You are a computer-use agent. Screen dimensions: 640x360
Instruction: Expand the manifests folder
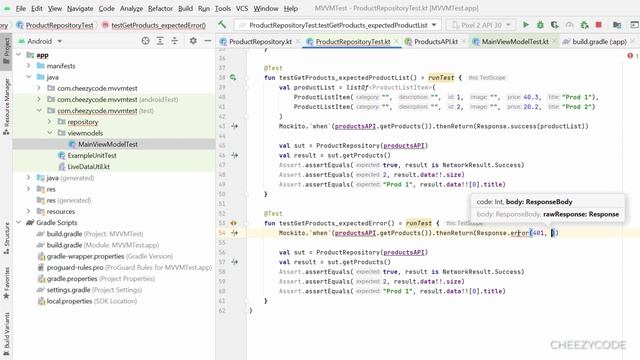pos(29,66)
